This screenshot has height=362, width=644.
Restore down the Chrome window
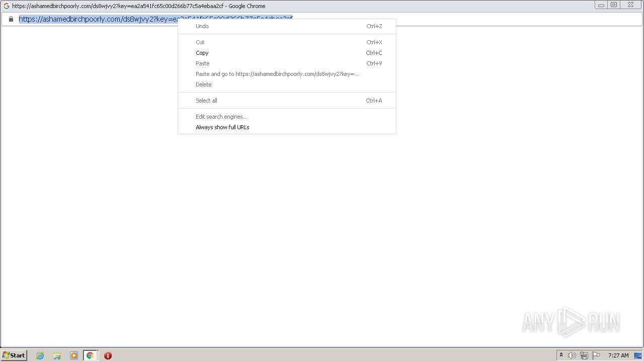coord(614,5)
